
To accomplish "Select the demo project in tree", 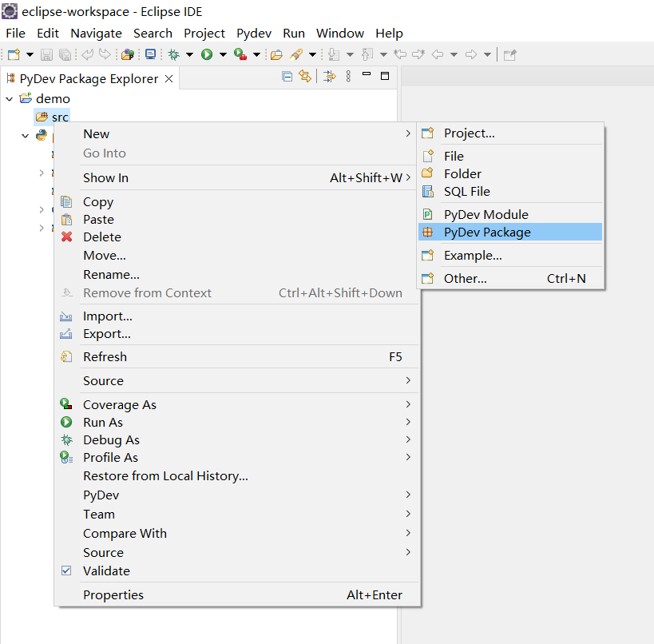I will tap(53, 99).
